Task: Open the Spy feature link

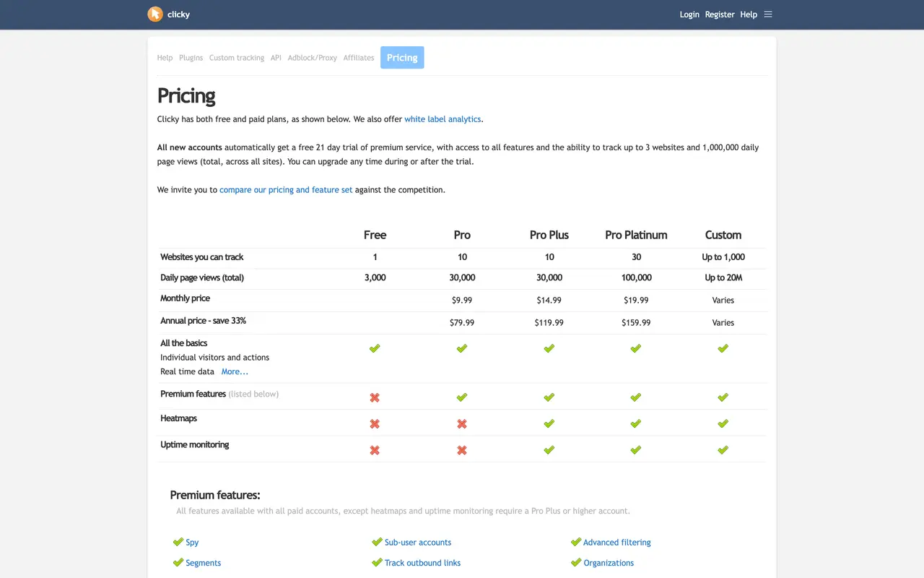Action: [x=192, y=542]
